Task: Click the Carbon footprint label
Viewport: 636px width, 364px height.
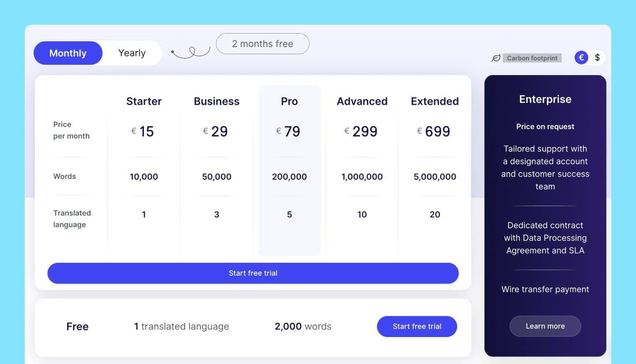Action: click(x=532, y=58)
